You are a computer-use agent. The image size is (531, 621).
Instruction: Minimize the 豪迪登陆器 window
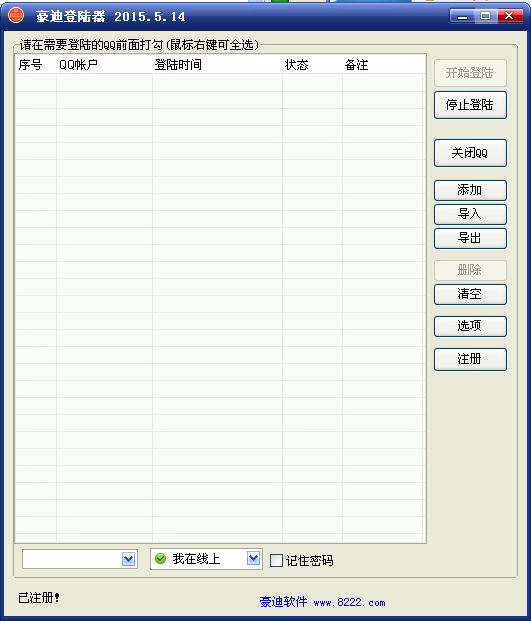[x=462, y=16]
